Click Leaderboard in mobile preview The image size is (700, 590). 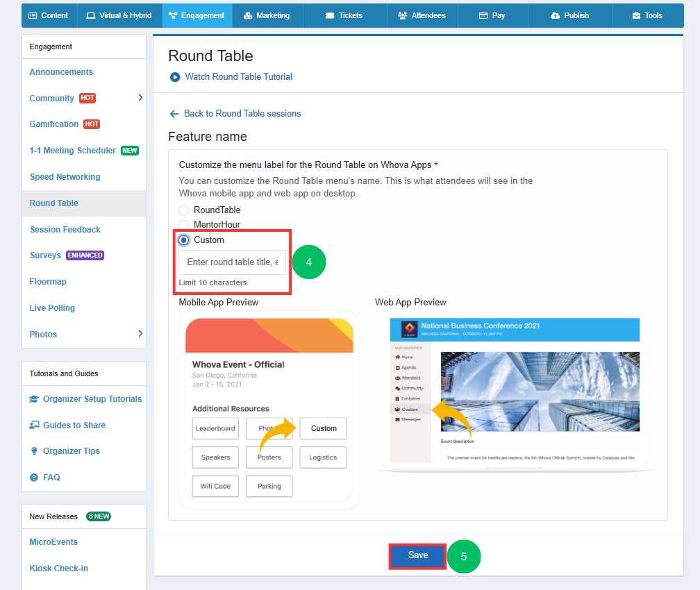[x=215, y=428]
